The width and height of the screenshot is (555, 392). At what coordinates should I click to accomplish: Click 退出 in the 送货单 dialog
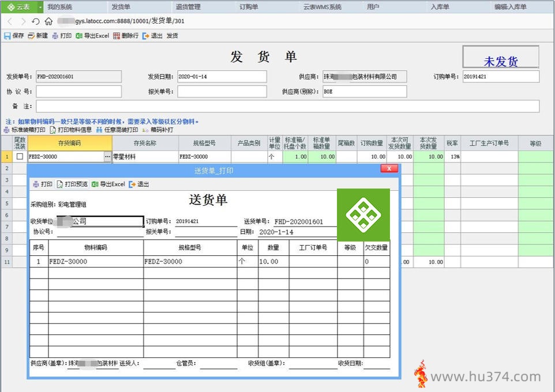[x=138, y=184]
